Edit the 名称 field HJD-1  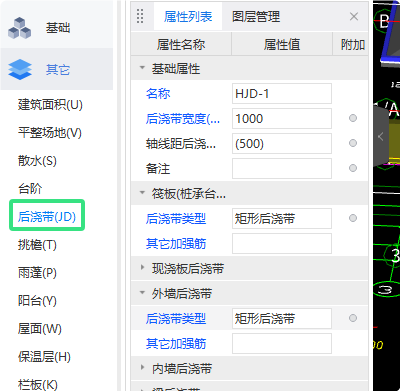pyautogui.click(x=282, y=94)
